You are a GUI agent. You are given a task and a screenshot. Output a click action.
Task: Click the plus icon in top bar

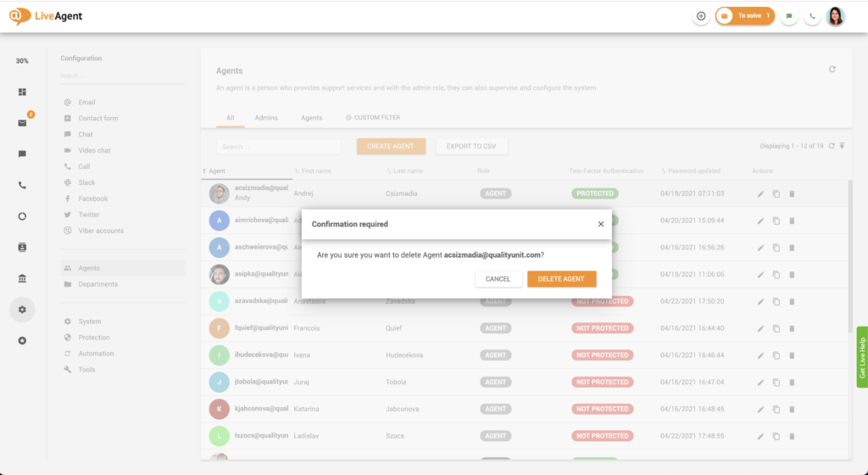pos(701,16)
